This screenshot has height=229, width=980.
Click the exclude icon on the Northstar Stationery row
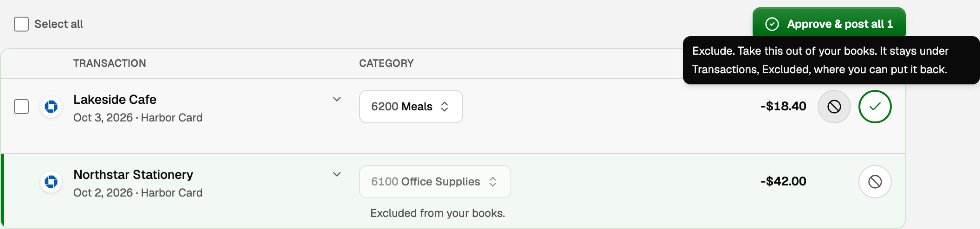tap(875, 182)
